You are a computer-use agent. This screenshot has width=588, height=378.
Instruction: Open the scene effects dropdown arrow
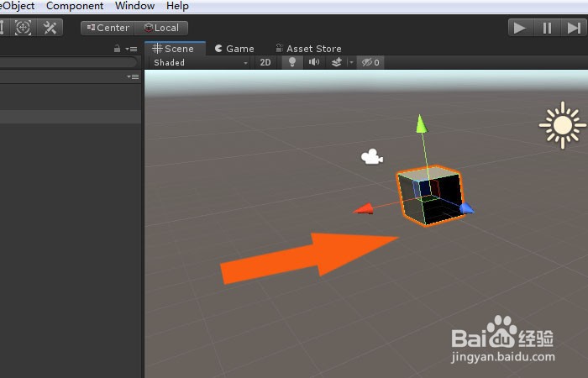click(x=351, y=63)
